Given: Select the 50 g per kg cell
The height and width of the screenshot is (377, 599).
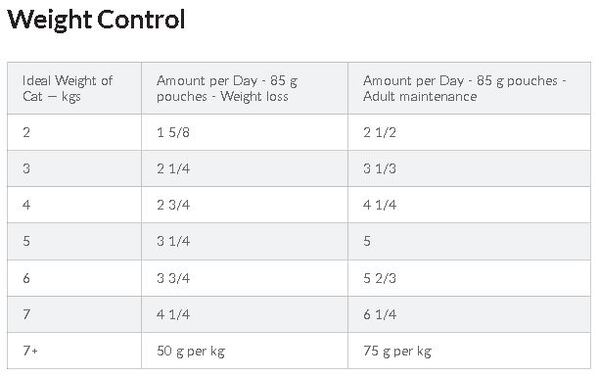Looking at the screenshot, I should click(x=245, y=351).
